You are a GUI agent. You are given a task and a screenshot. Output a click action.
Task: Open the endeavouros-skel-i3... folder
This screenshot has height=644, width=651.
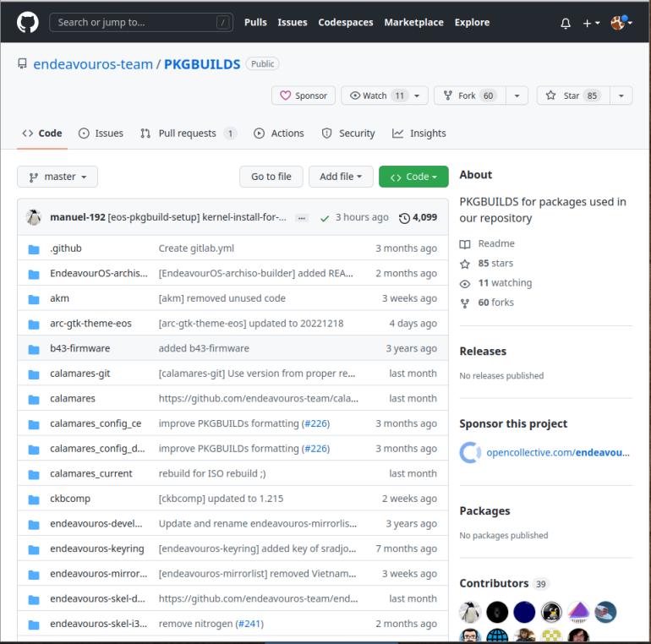(x=98, y=624)
